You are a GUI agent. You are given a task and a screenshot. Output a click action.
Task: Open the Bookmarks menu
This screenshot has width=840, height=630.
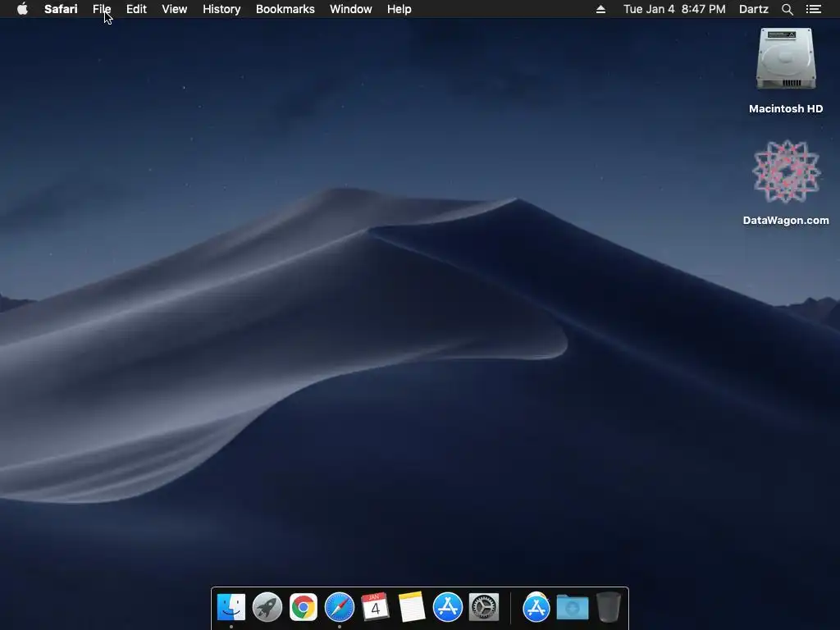285,9
